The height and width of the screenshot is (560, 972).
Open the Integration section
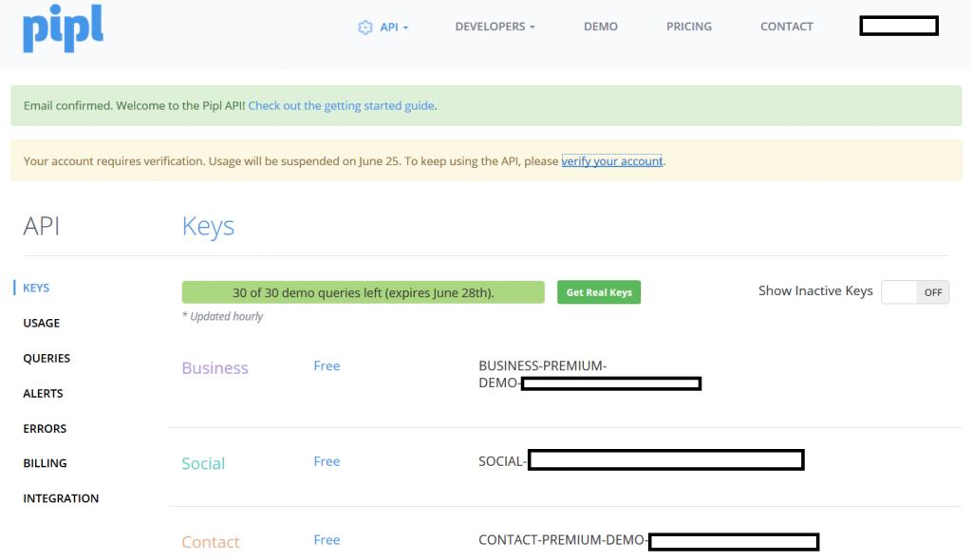61,498
